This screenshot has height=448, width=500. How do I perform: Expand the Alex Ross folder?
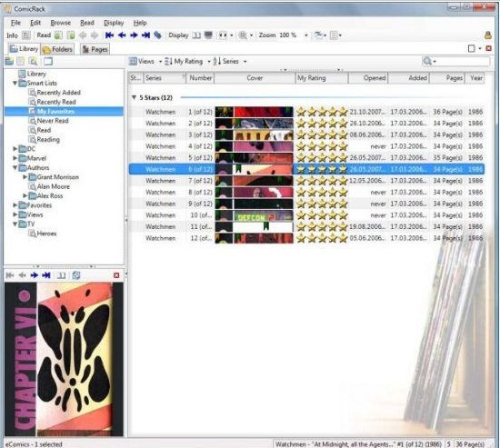click(x=25, y=195)
